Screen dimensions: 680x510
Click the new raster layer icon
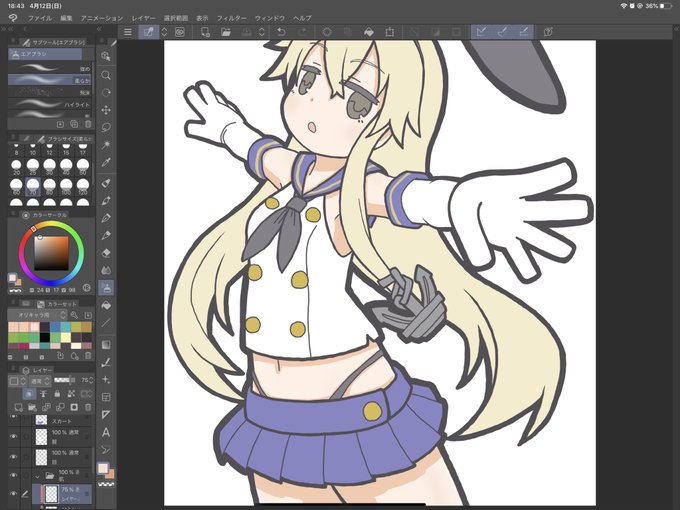point(18,407)
